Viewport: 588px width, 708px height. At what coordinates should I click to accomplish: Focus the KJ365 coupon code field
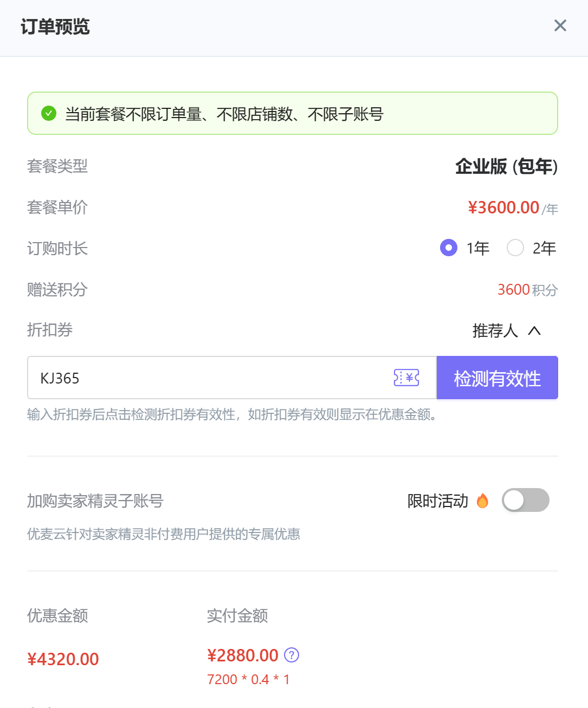click(211, 378)
